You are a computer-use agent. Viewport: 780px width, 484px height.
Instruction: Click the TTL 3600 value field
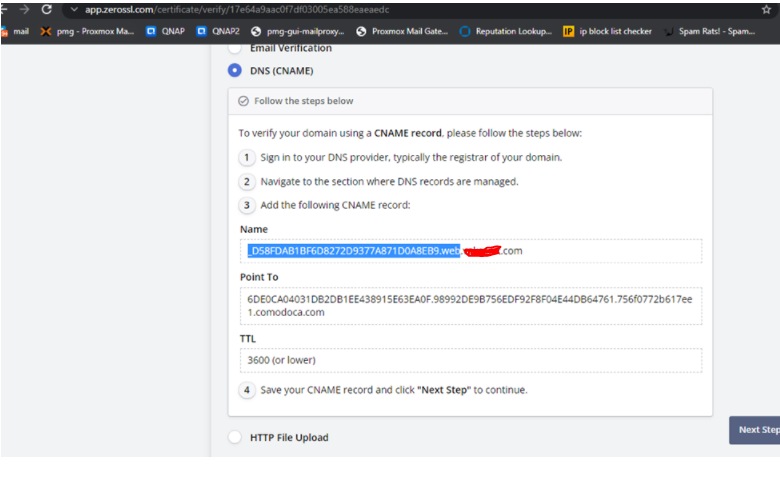[x=470, y=360]
